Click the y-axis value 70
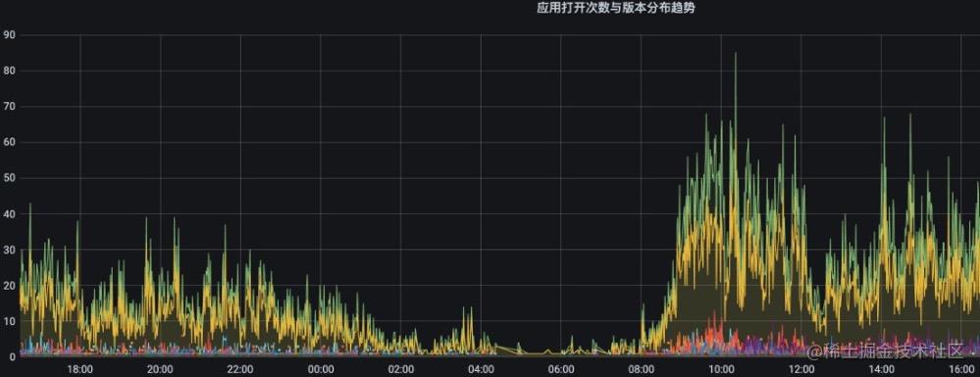The height and width of the screenshot is (377, 980). click(9, 106)
